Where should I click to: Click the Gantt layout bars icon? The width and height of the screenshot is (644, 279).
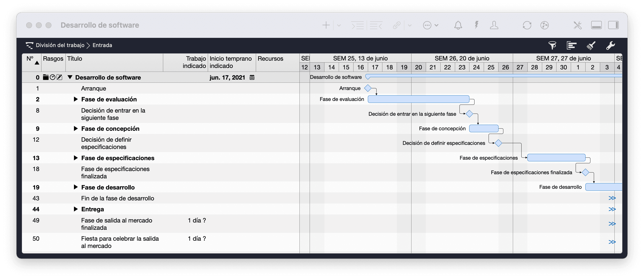[x=572, y=45]
